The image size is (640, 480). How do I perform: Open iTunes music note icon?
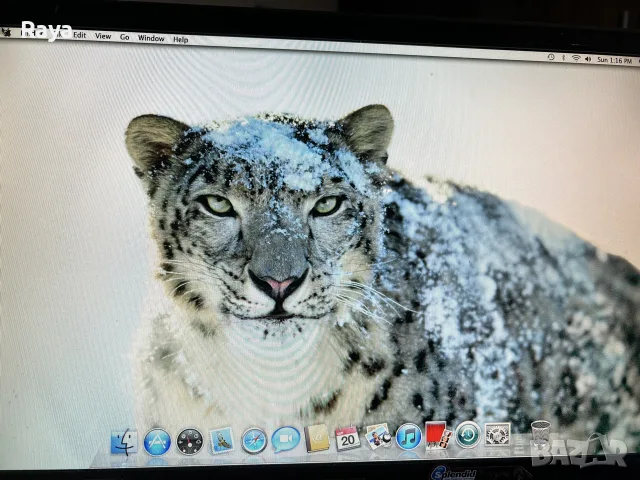(409, 437)
